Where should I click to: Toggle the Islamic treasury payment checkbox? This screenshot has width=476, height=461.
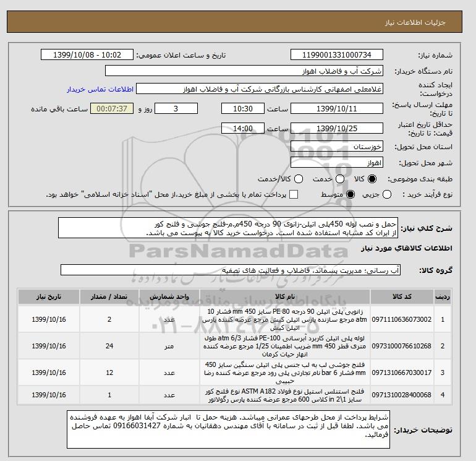pyautogui.click(x=294, y=194)
